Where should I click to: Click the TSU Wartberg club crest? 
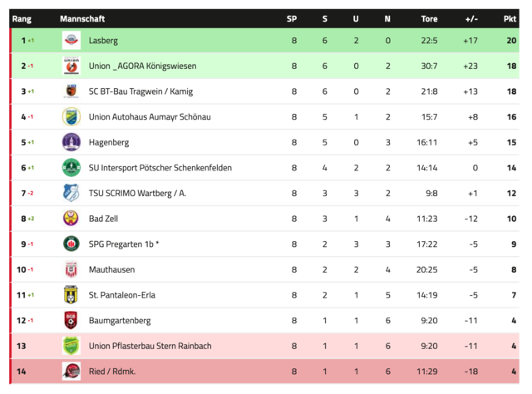pos(71,194)
